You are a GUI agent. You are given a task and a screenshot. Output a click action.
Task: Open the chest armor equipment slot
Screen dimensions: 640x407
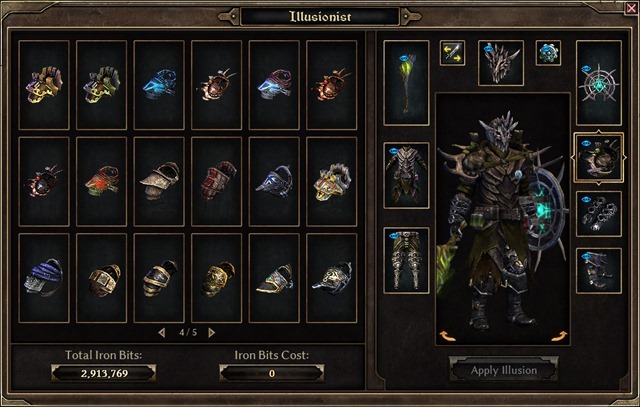click(x=407, y=176)
